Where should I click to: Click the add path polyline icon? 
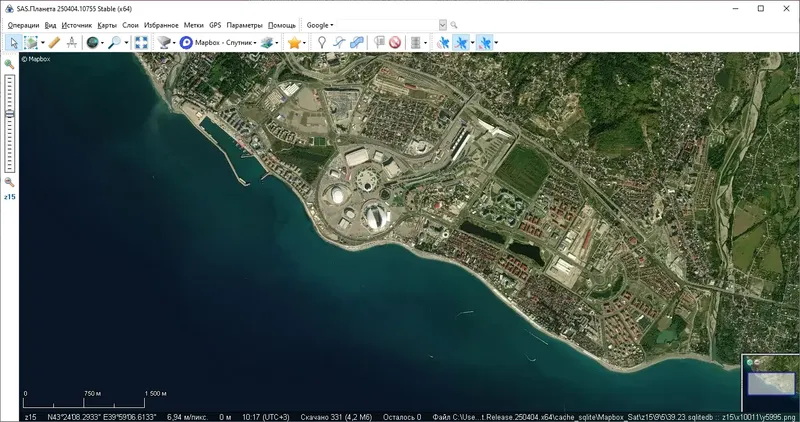(x=339, y=43)
